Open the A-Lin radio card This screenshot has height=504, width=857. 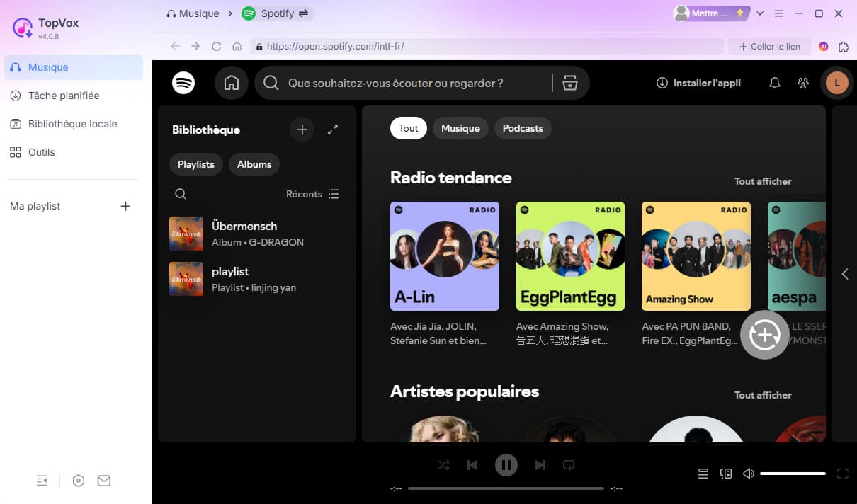pyautogui.click(x=445, y=256)
